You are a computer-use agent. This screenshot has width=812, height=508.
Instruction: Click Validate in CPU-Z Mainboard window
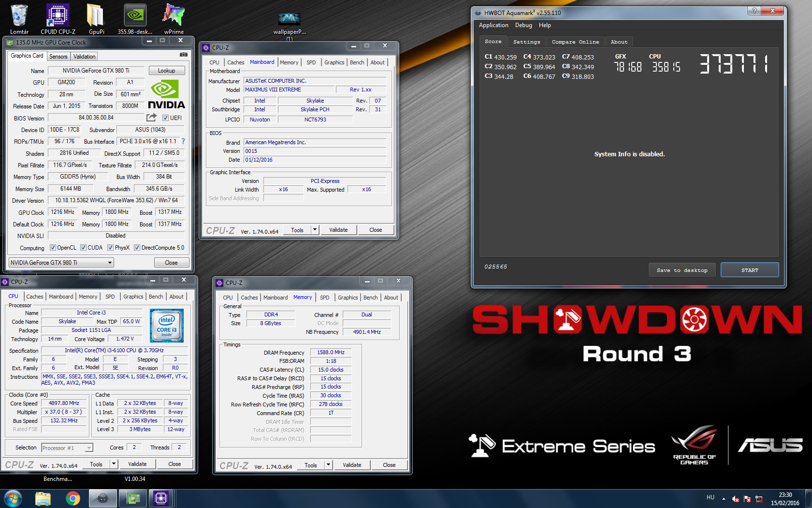[x=338, y=230]
